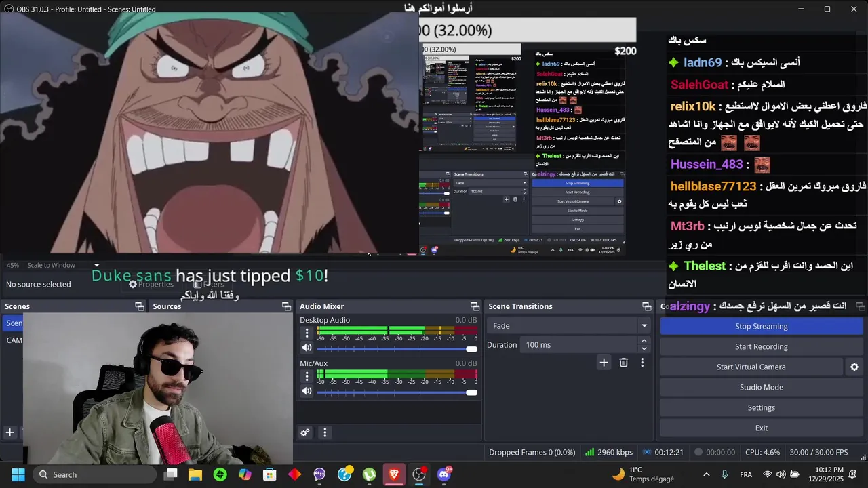Float the Controls dock via its pop-out icon
Image resolution: width=868 pixels, height=488 pixels.
861,306
